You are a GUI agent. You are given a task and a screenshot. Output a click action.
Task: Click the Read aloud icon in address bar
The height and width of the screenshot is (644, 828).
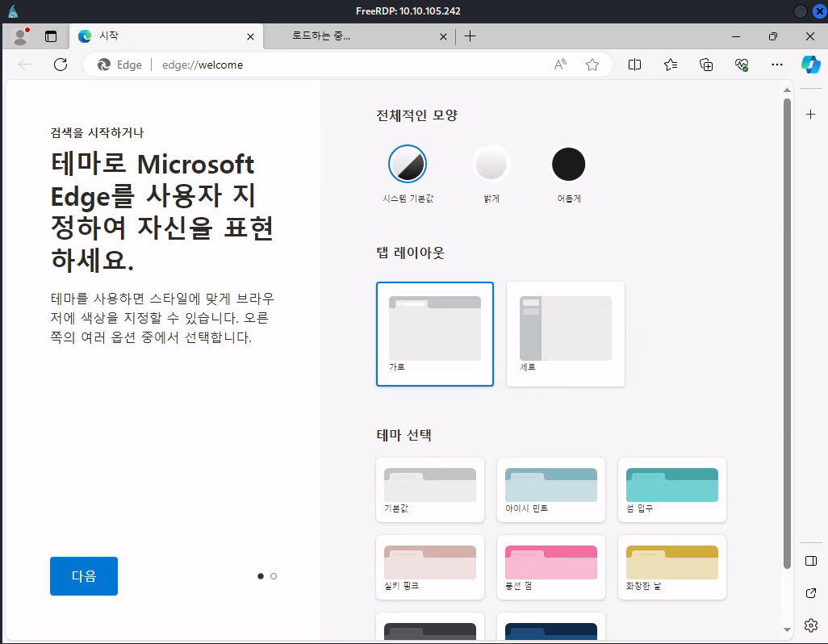(x=560, y=65)
